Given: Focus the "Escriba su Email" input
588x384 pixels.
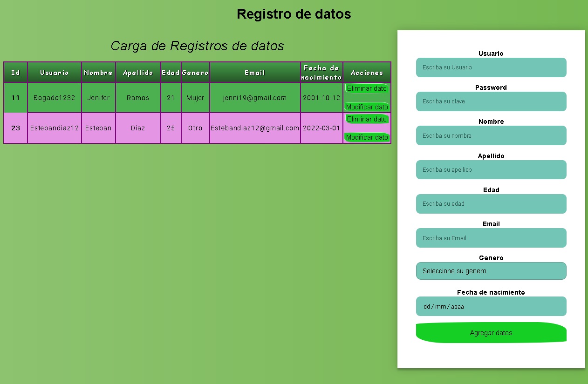Looking at the screenshot, I should point(491,238).
